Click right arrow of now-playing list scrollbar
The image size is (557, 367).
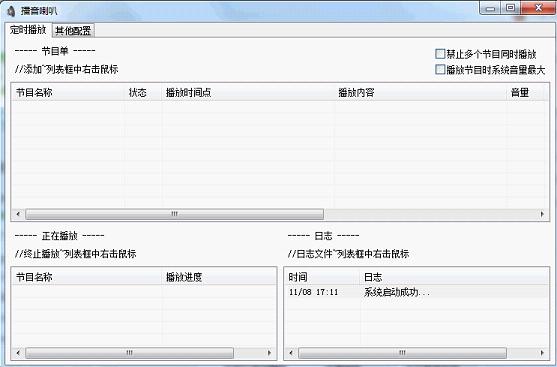click(269, 353)
